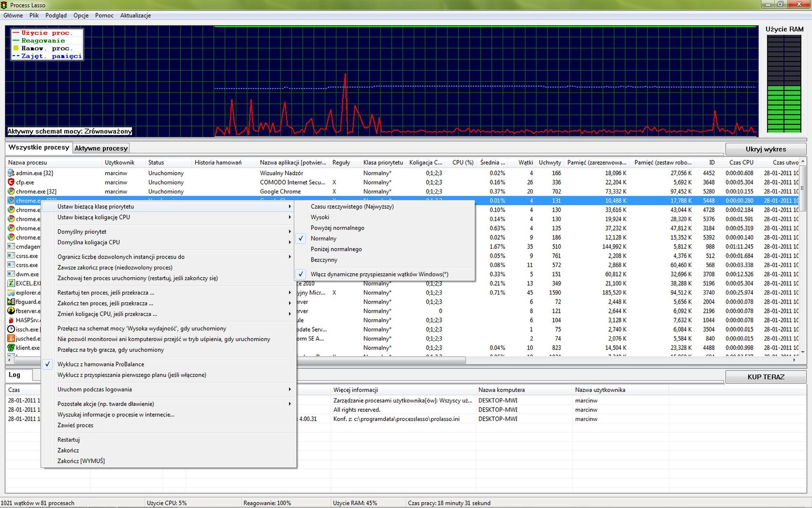Click the EXCEL.EXE Excel icon
Screen dimensions: 812x508
(x=11, y=284)
